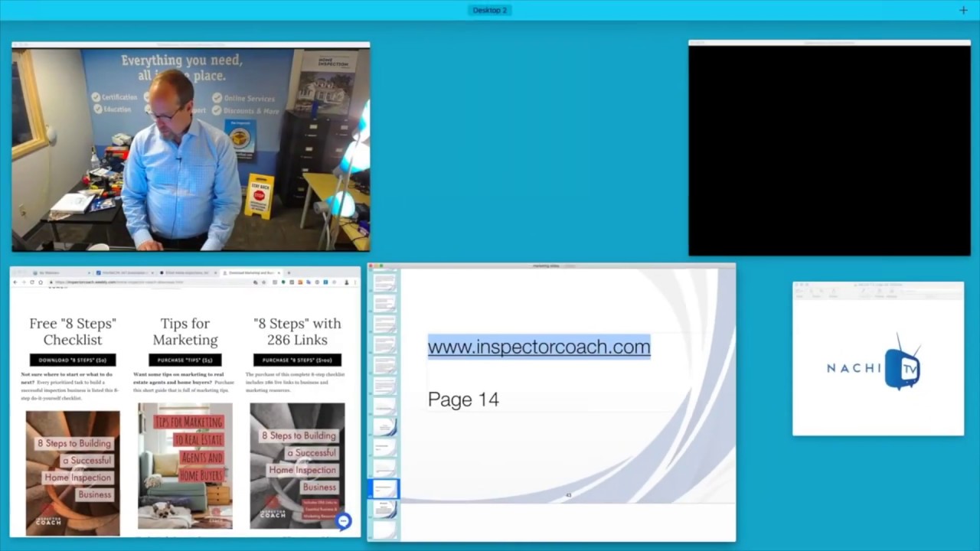Open the Chrome three-dot menu
This screenshot has width=980, height=551.
[x=355, y=282]
